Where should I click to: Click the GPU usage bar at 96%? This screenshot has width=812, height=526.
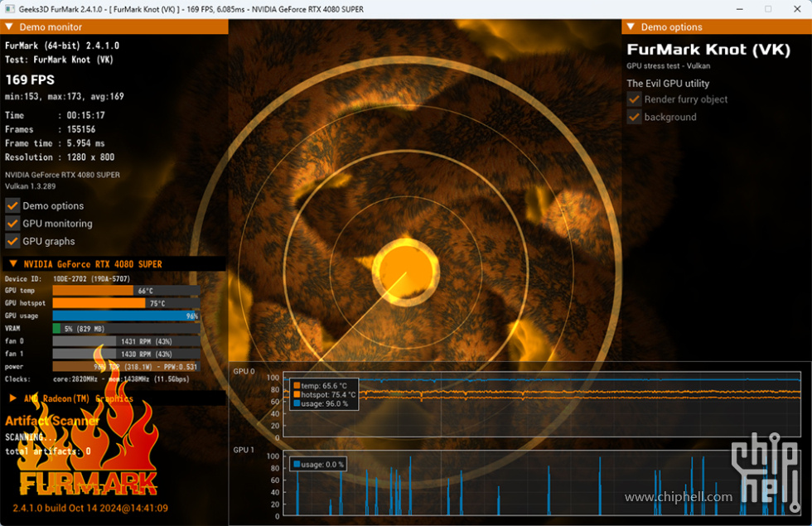coord(126,316)
